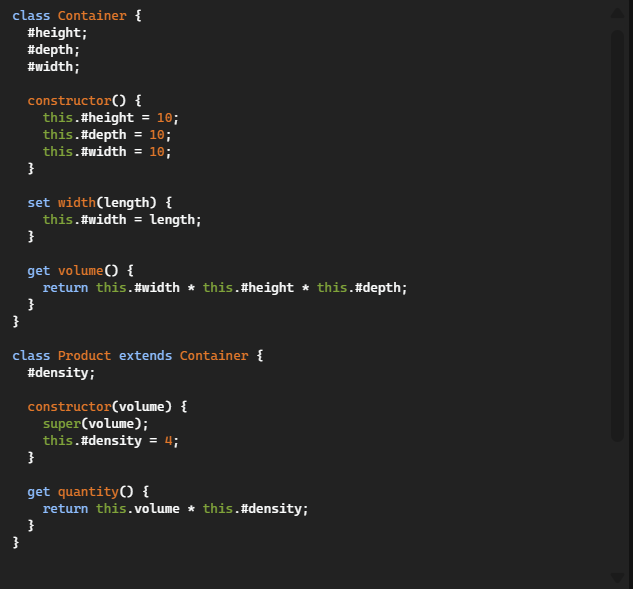The width and height of the screenshot is (633, 589).
Task: Click the return keyword in volume getter
Action: tap(65, 288)
